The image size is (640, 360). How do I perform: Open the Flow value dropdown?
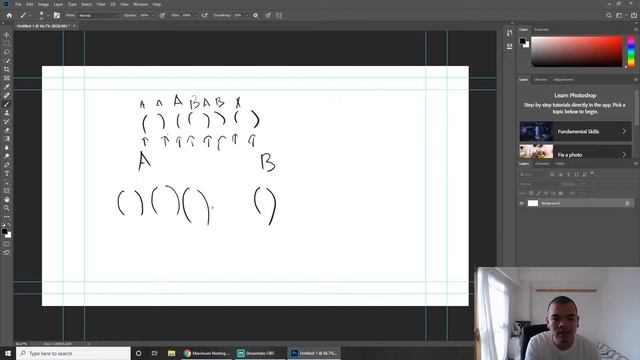[x=195, y=16]
